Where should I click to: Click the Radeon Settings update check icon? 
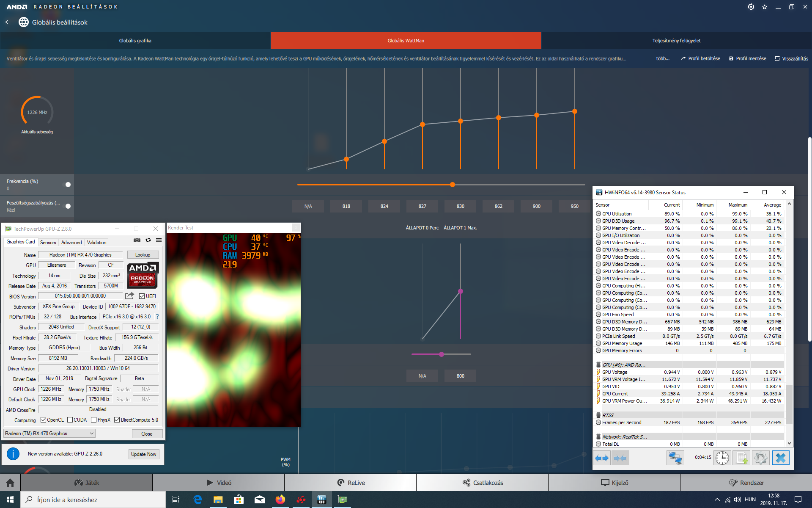click(751, 7)
